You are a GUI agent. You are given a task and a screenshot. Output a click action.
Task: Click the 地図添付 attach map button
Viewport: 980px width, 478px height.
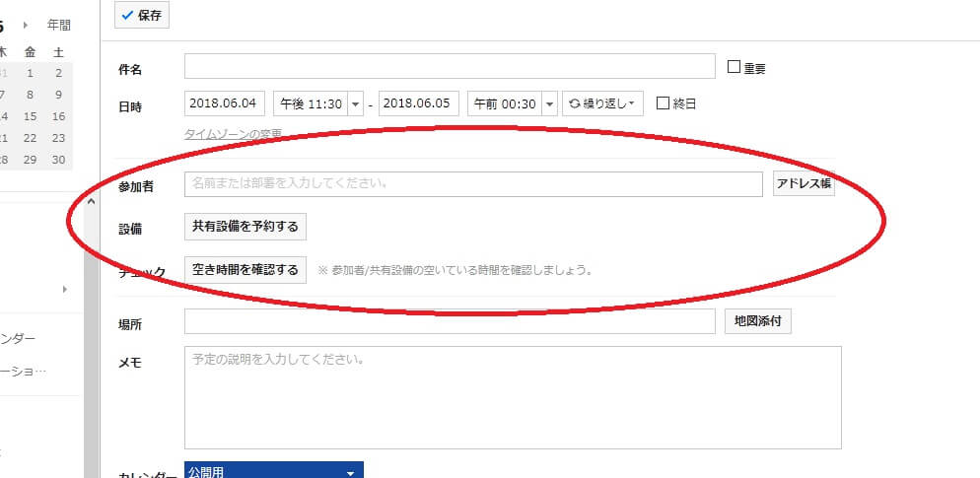[x=757, y=321]
